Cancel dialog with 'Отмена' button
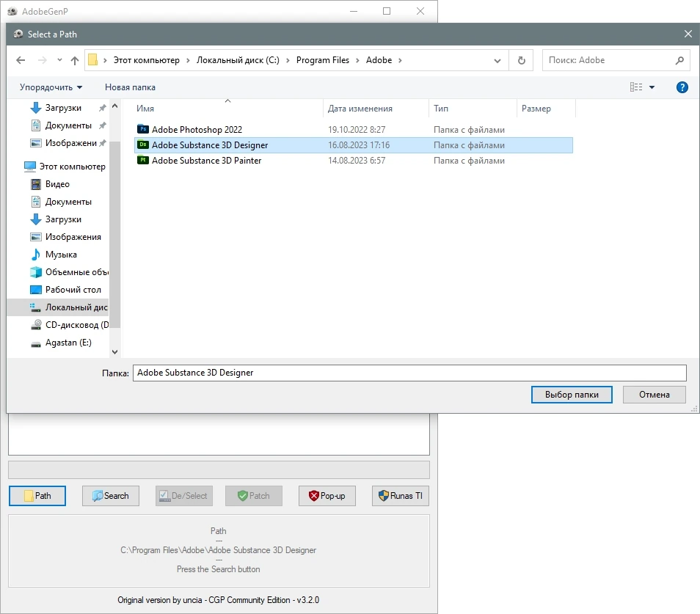 tap(654, 395)
